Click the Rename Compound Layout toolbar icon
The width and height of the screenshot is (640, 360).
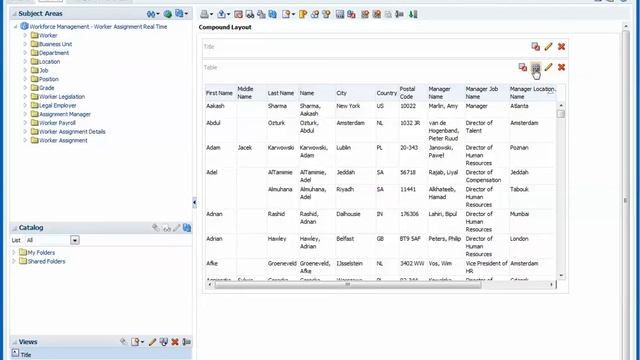coord(400,14)
